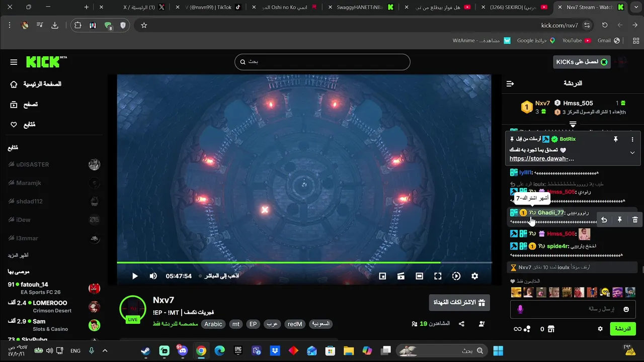644x362 pixels.
Task: Focus the Kick search box
Action: click(323, 62)
